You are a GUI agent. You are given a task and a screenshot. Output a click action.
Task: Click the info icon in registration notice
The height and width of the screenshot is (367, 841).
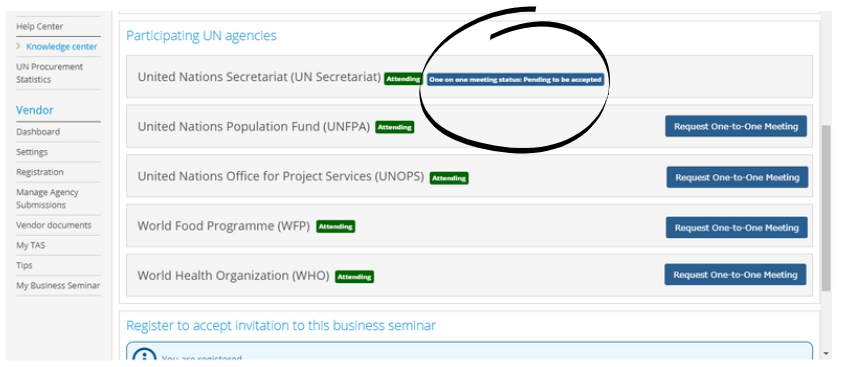pos(144,358)
